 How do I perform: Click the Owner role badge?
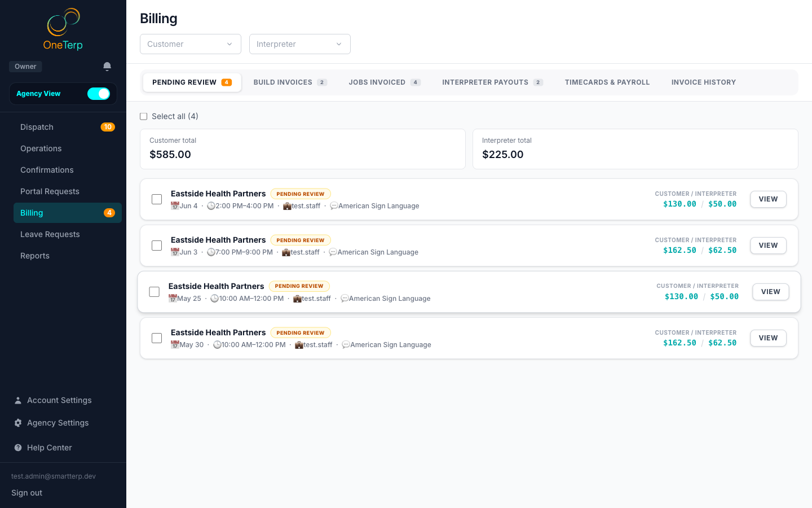pos(25,67)
